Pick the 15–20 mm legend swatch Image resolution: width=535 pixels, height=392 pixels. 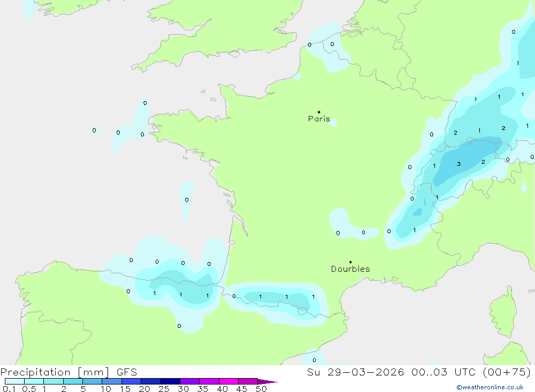coord(132,381)
